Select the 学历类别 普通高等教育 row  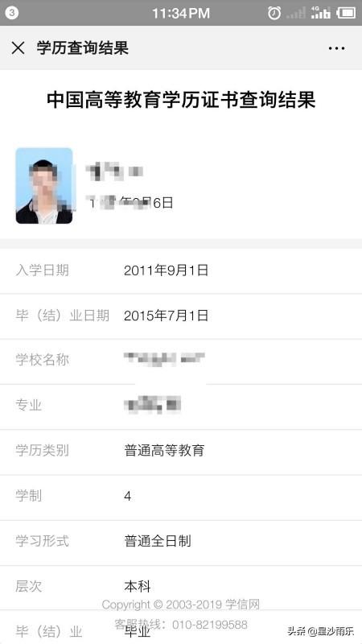[x=181, y=452]
